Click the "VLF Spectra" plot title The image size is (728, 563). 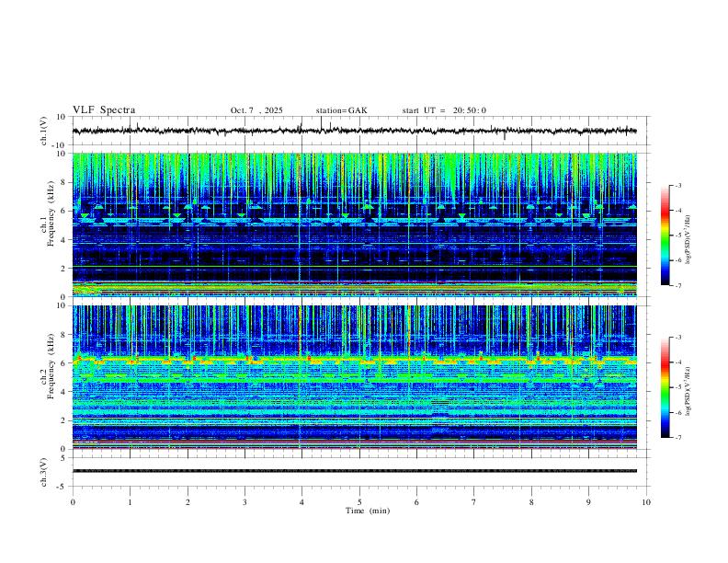(x=104, y=110)
